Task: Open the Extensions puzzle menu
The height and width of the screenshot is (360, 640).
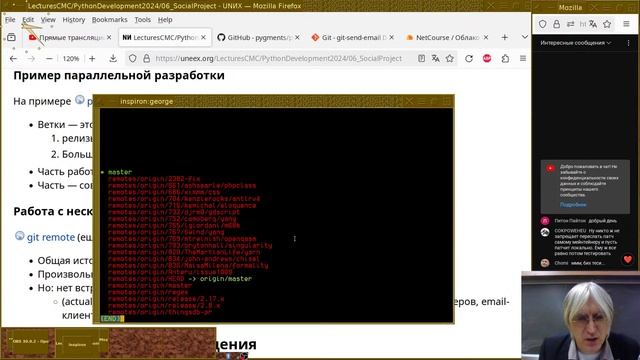Action: pyautogui.click(x=505, y=59)
